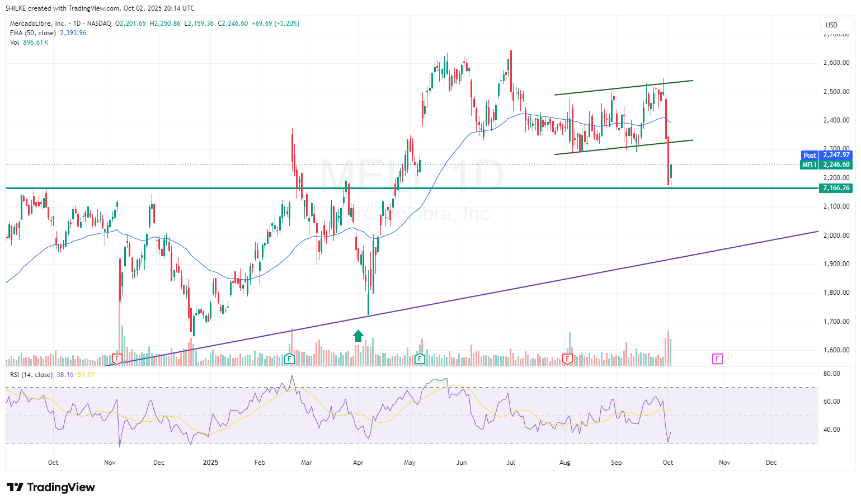
Task: Click the green up arrow marker
Action: 358,336
